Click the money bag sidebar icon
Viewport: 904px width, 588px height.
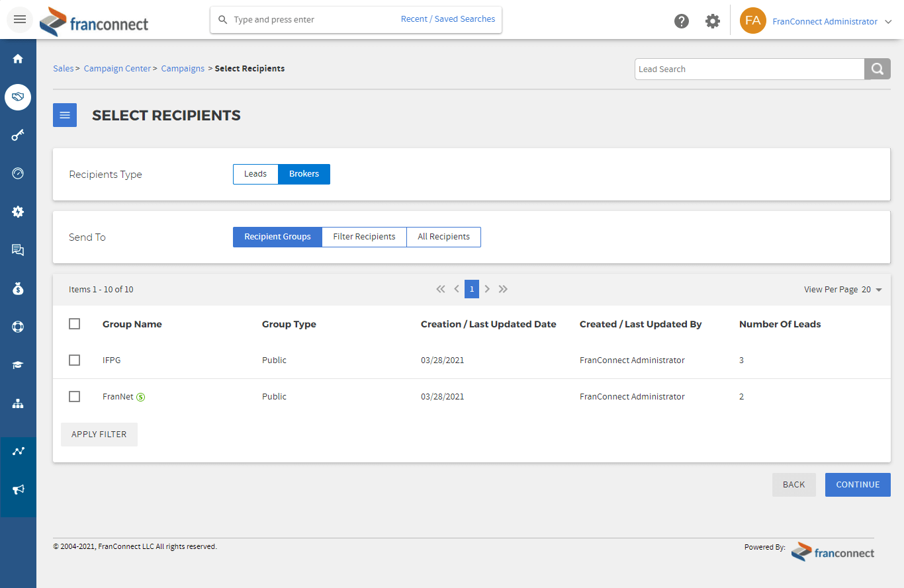[18, 288]
